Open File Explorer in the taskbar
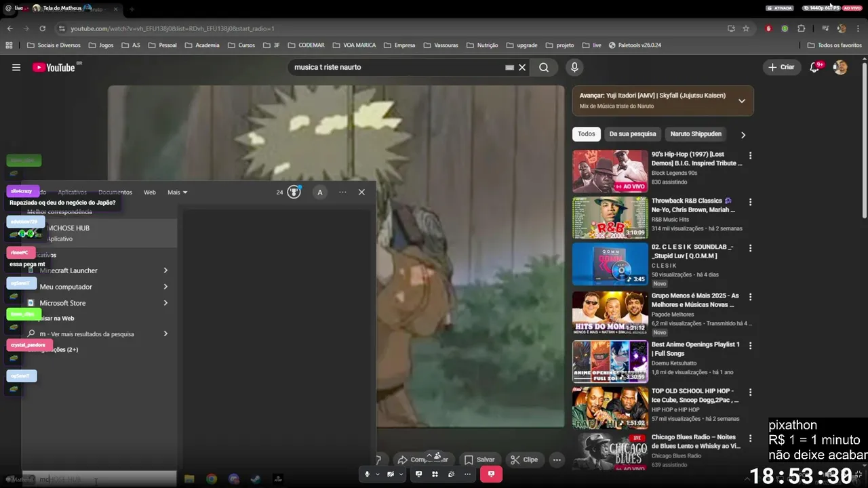The image size is (868, 488). (189, 479)
